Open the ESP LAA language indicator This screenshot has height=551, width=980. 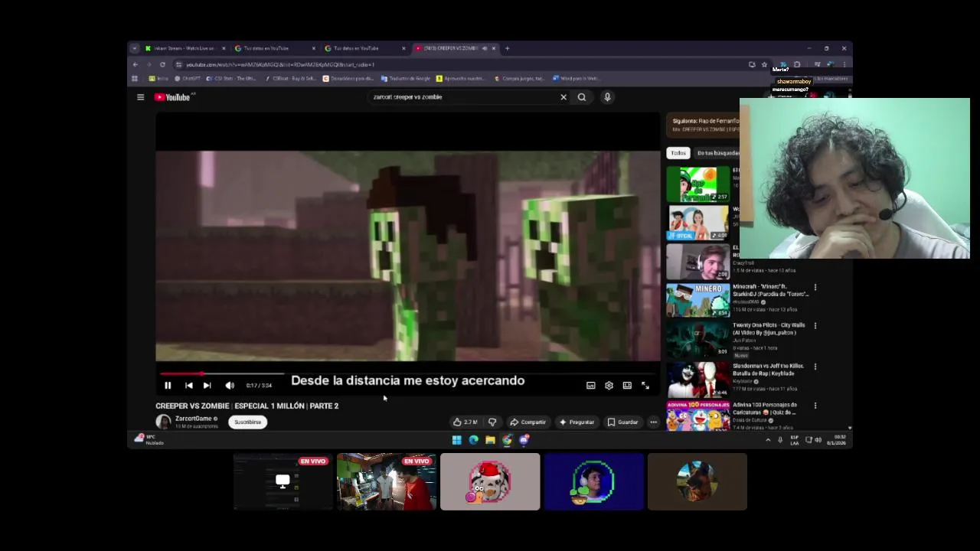(795, 440)
